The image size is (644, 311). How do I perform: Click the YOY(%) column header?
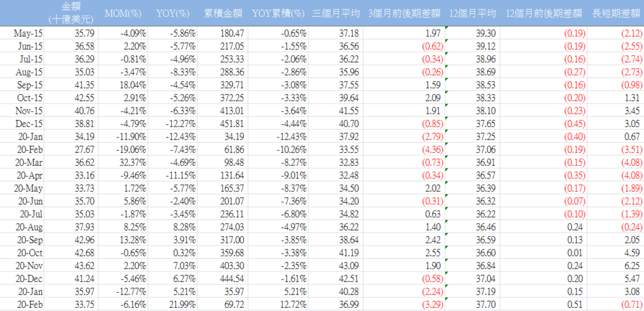pos(173,13)
